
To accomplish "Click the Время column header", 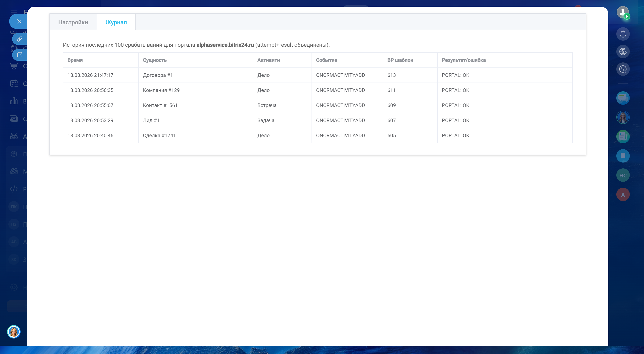I will tap(75, 60).
